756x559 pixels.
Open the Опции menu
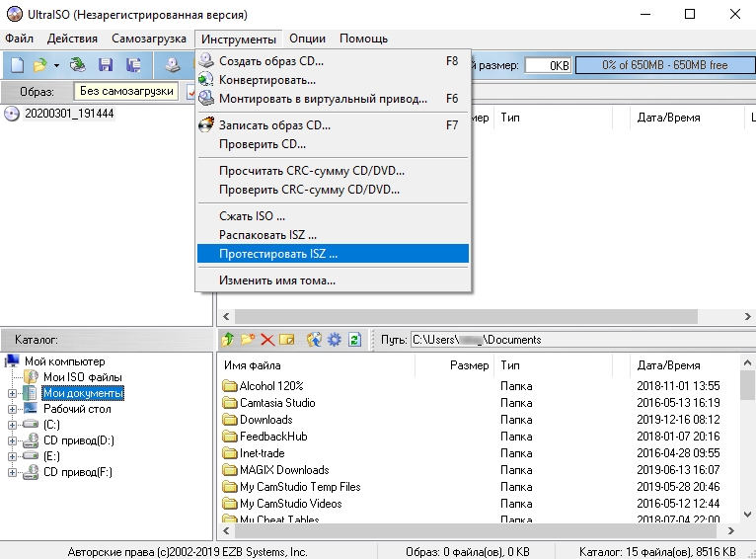pos(308,39)
